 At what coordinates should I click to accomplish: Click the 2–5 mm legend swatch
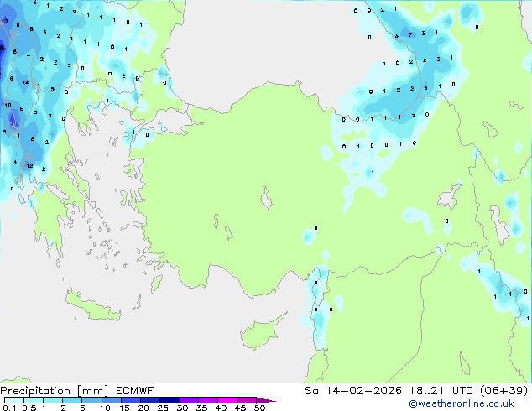(x=72, y=400)
